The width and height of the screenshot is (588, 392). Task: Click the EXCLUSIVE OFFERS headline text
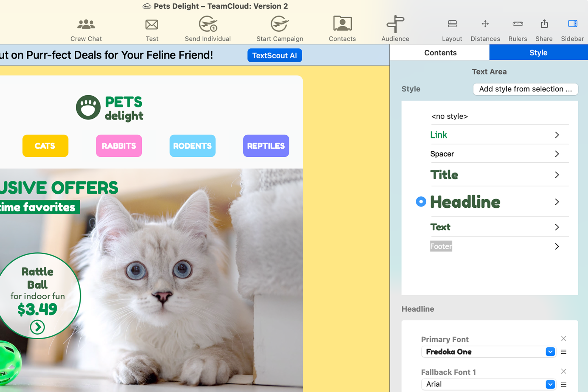coord(59,188)
